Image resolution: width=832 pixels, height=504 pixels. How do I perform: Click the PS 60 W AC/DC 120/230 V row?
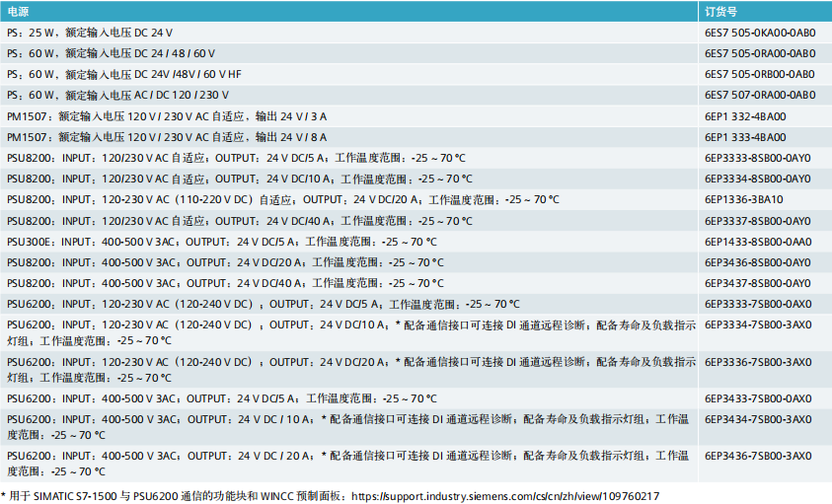point(416,95)
